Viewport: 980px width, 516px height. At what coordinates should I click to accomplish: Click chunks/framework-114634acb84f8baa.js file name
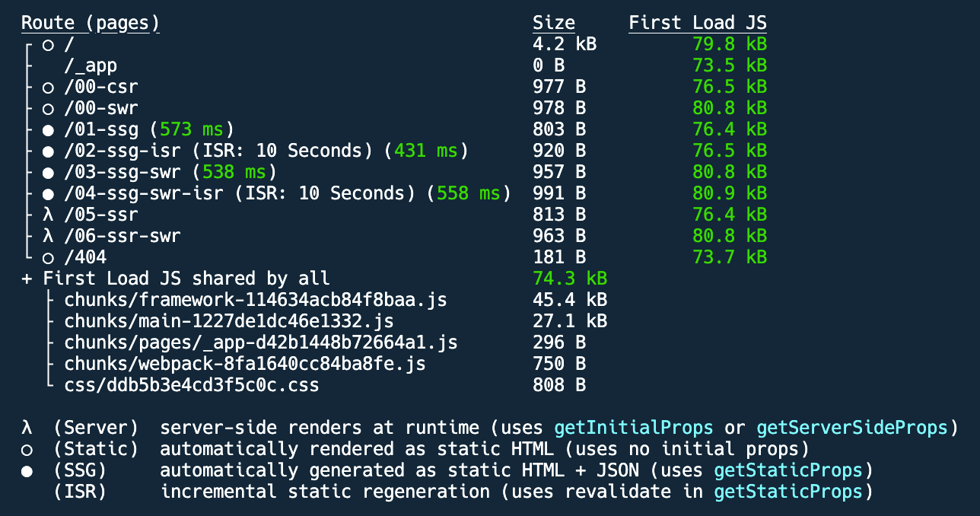point(256,300)
